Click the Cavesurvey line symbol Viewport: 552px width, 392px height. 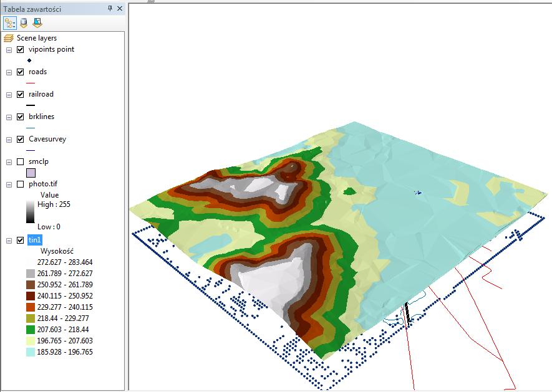(x=31, y=150)
